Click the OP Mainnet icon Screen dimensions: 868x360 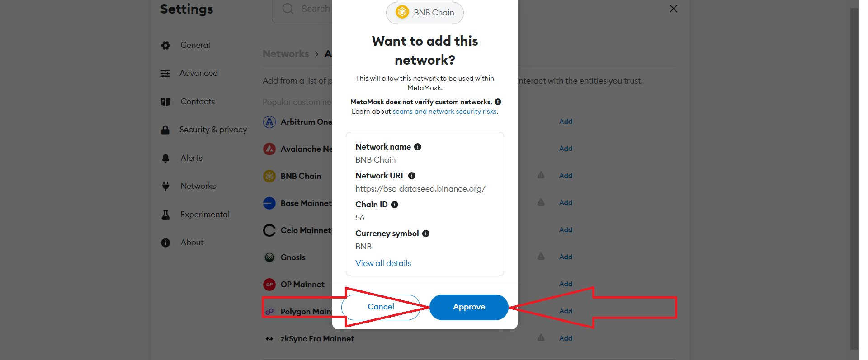pyautogui.click(x=269, y=284)
